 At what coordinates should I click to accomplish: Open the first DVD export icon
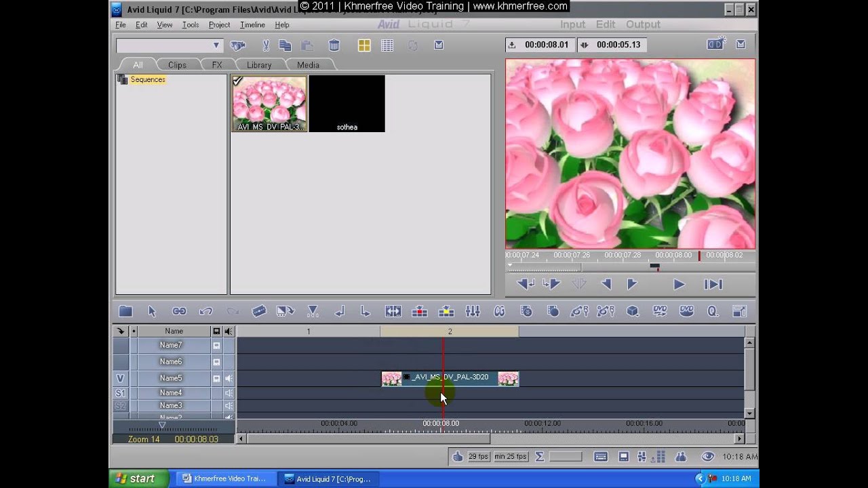660,311
